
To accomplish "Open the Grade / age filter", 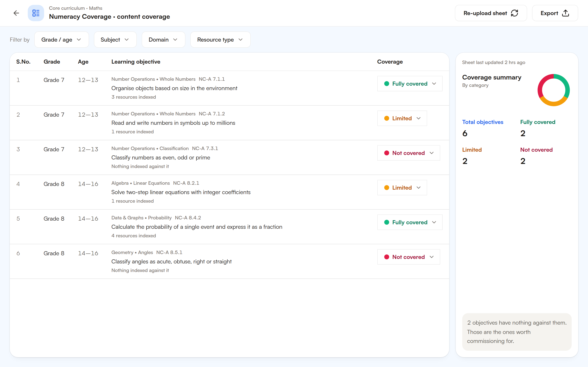I will 61,40.
